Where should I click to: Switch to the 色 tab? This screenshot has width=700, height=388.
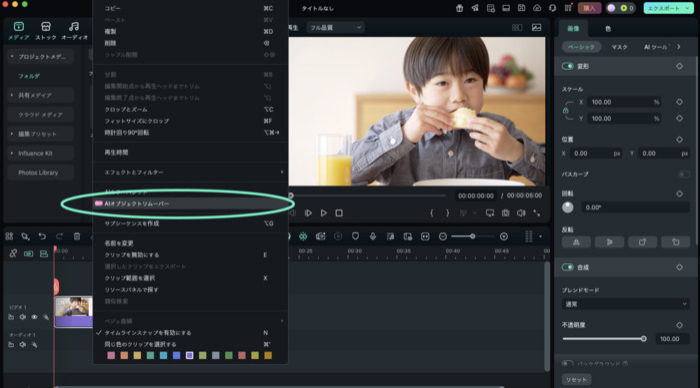[x=608, y=29]
